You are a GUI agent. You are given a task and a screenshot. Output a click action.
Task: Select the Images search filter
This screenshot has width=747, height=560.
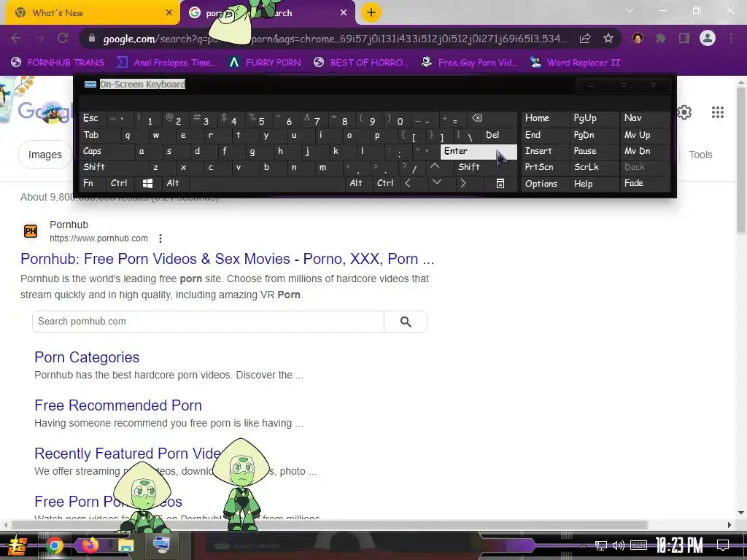pyautogui.click(x=44, y=155)
